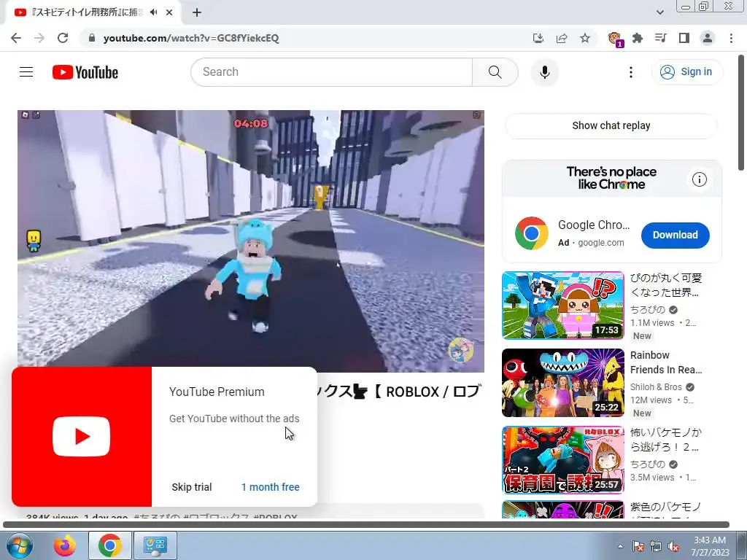Choose 1 month free Premium offer

click(270, 487)
